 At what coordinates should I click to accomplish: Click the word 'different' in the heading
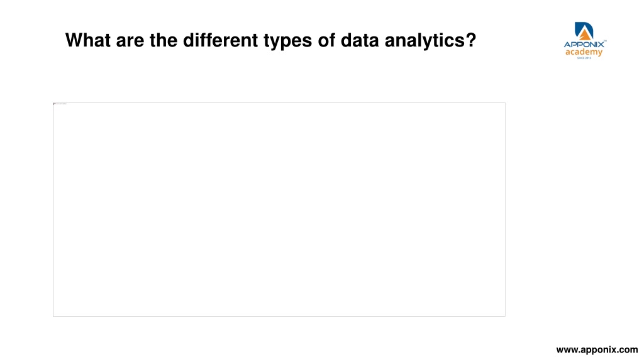click(220, 40)
